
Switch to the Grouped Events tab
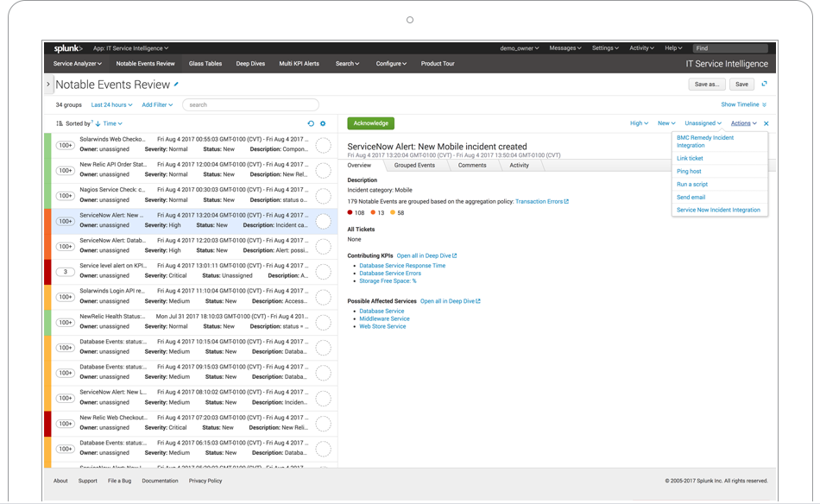(414, 165)
